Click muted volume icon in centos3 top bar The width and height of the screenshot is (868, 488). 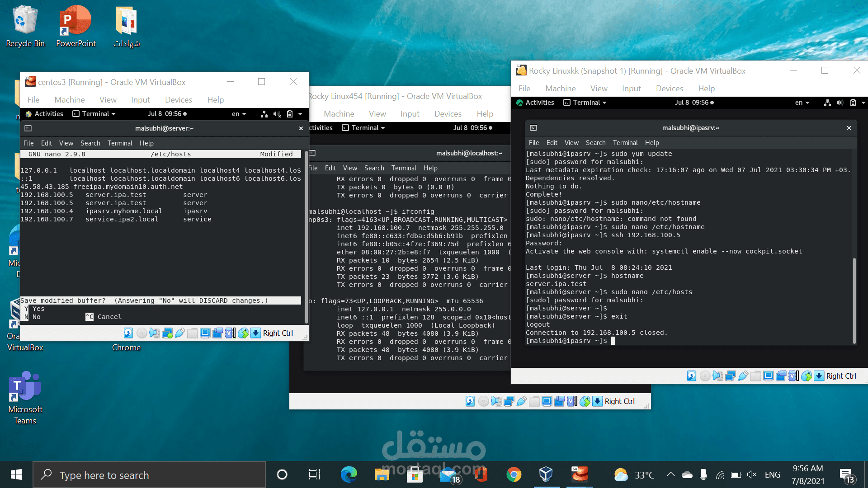(277, 114)
